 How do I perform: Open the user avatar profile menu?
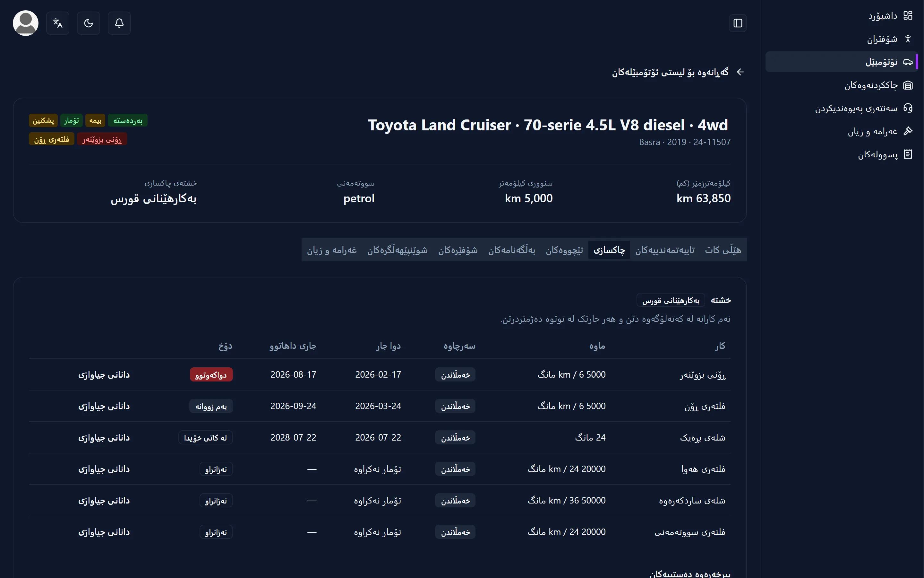coord(26,23)
